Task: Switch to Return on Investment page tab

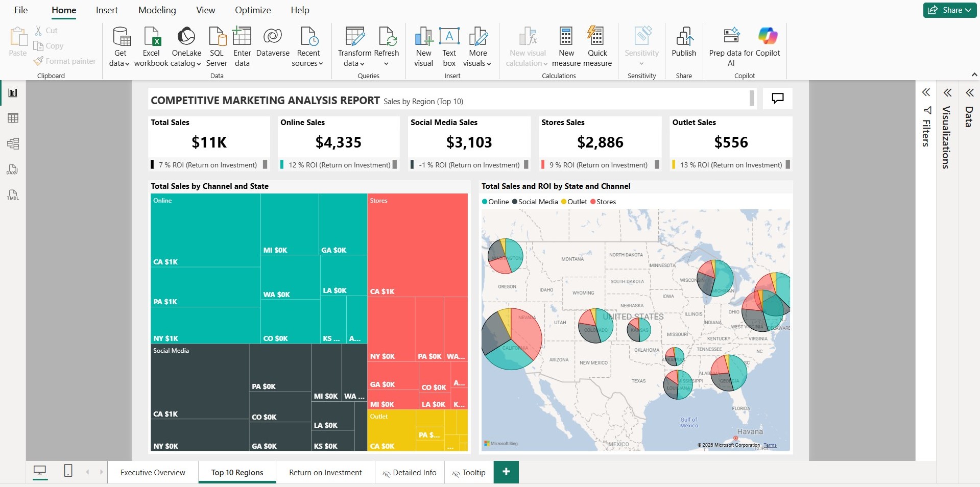Action: (x=325, y=473)
